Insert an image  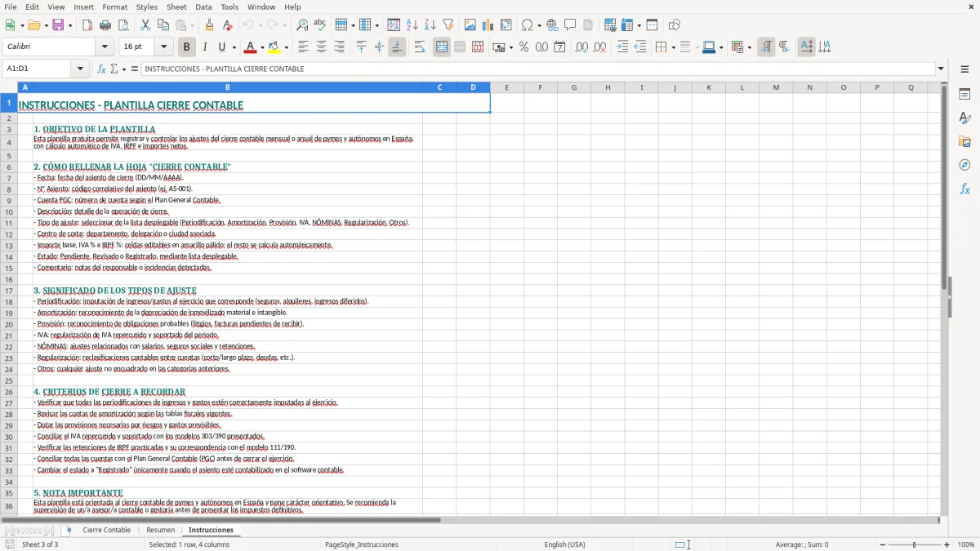470,25
